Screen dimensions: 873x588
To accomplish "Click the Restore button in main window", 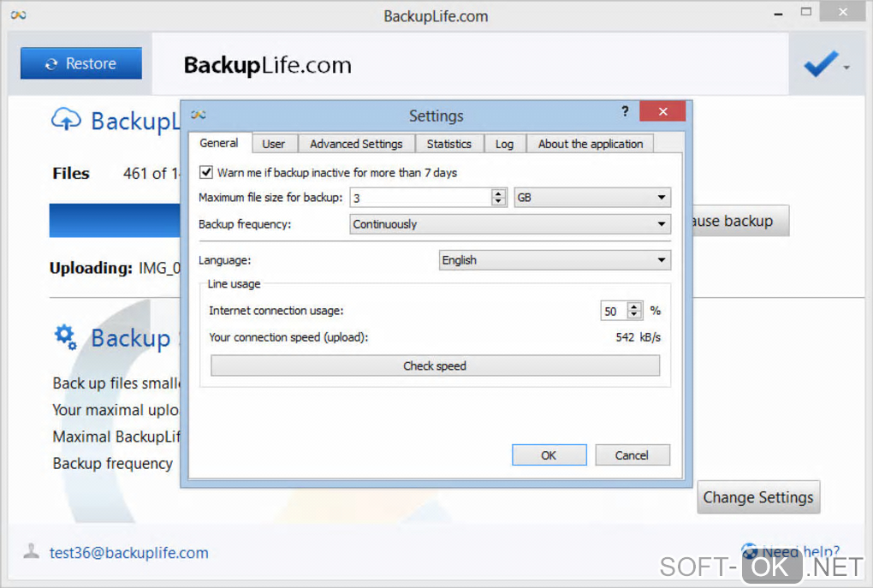I will pos(81,63).
